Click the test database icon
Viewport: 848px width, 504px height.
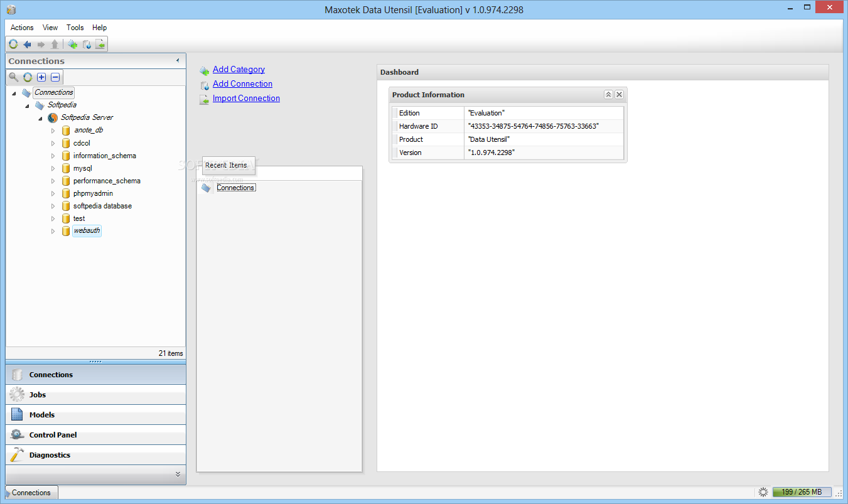tap(66, 218)
